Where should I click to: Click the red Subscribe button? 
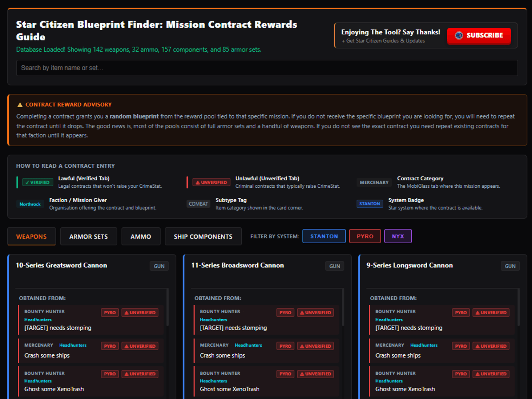click(479, 36)
